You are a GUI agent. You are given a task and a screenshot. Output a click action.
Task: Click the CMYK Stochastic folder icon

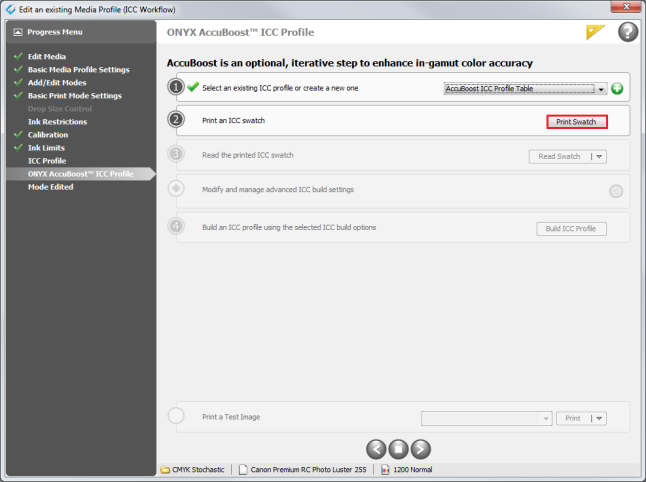point(165,470)
